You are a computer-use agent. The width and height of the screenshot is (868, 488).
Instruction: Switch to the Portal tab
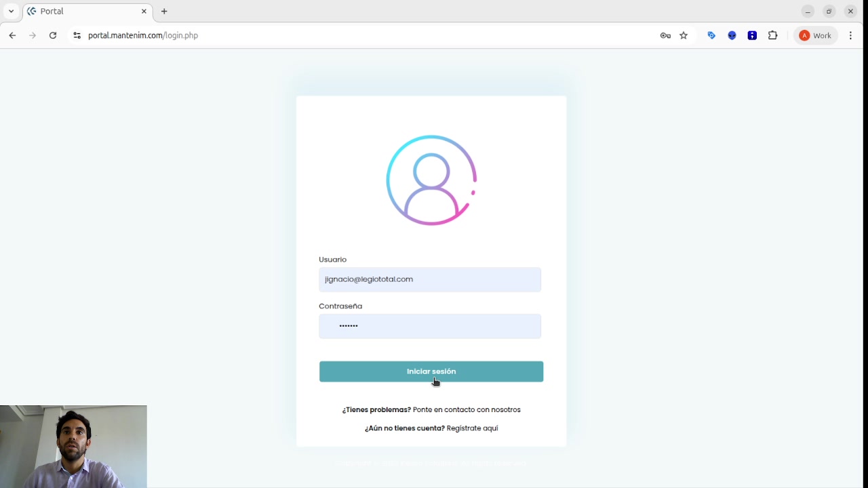tap(81, 12)
